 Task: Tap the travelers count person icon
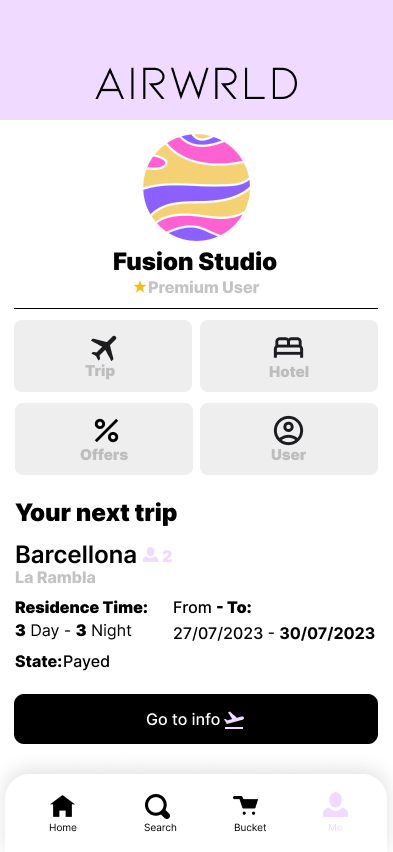coord(151,555)
